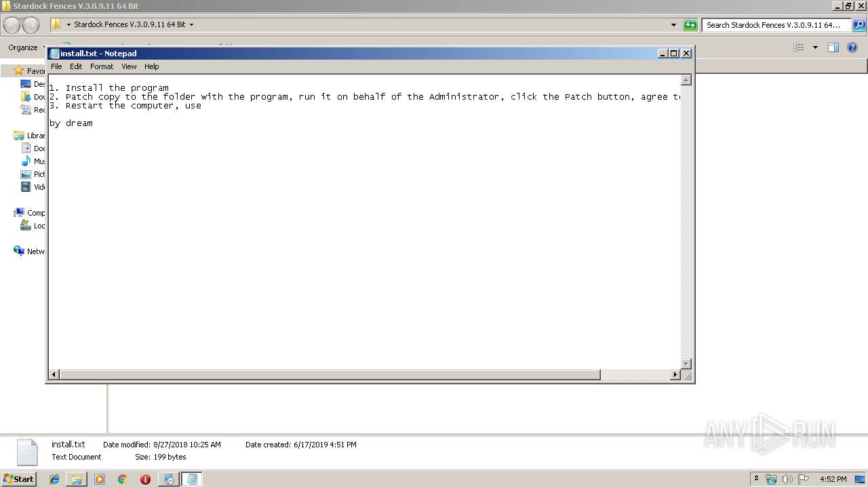Click the Start button
Viewport: 868px width, 488px height.
point(19,479)
